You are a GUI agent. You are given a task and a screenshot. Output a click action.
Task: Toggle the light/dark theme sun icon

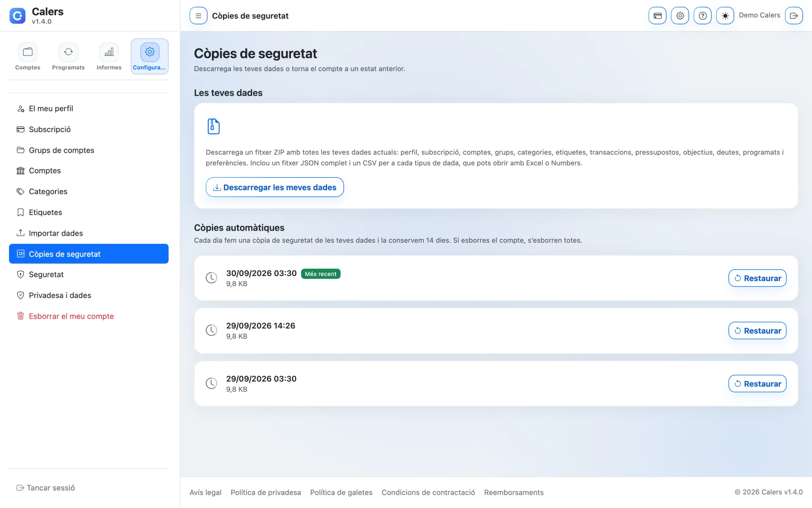point(725,16)
